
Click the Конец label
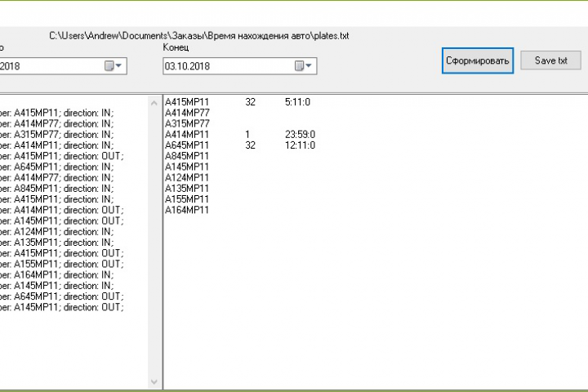click(x=176, y=47)
